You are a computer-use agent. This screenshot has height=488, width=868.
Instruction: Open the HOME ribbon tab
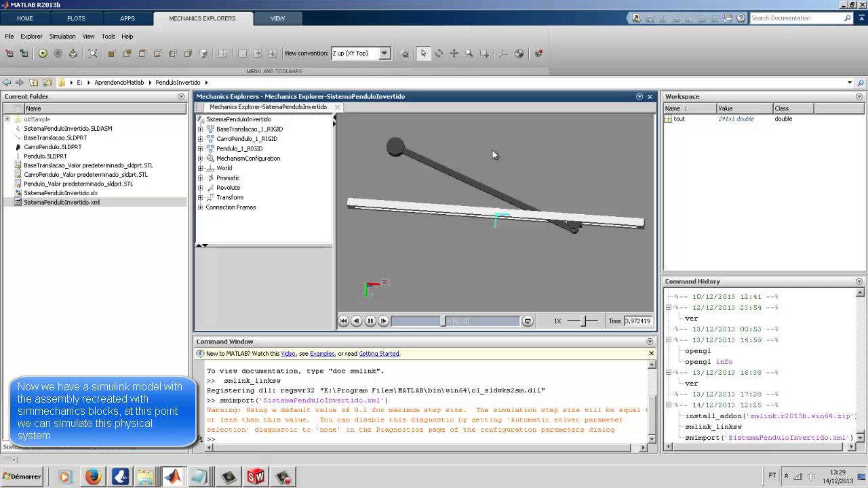click(x=24, y=18)
